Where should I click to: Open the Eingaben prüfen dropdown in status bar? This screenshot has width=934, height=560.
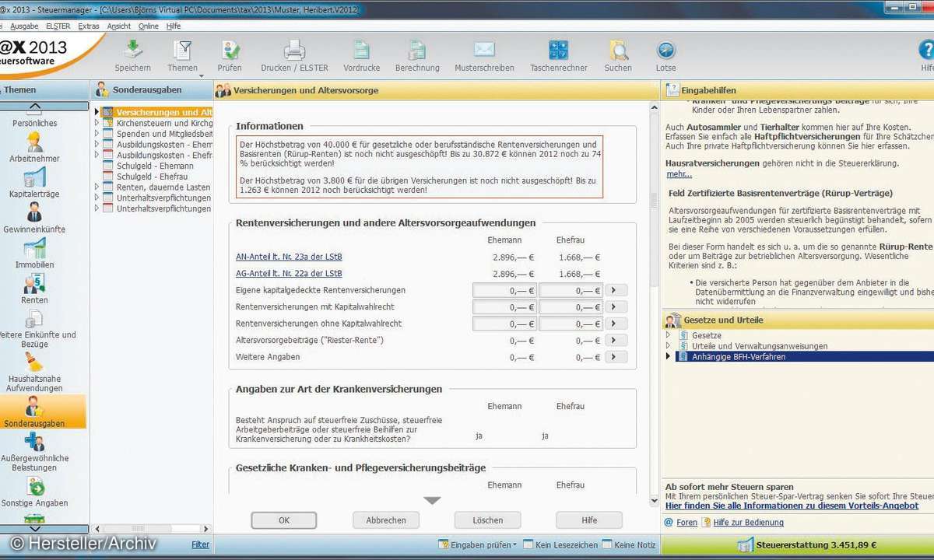tap(516, 544)
